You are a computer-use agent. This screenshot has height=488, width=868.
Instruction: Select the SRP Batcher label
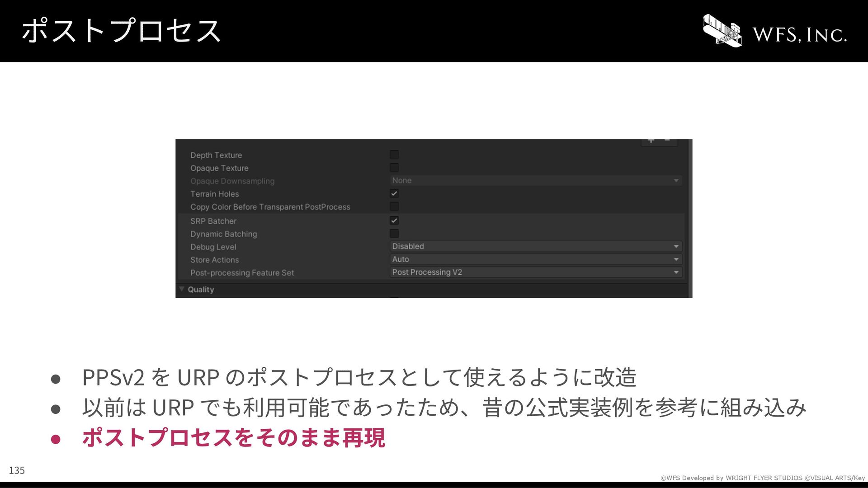pos(213,221)
